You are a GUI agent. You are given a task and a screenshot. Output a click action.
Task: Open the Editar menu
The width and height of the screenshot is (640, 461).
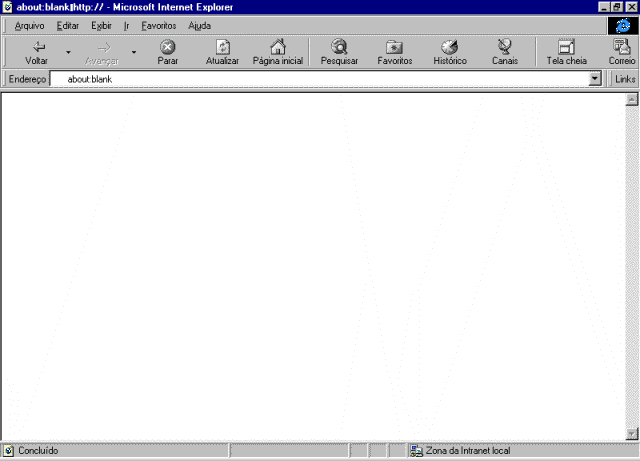tap(68, 26)
